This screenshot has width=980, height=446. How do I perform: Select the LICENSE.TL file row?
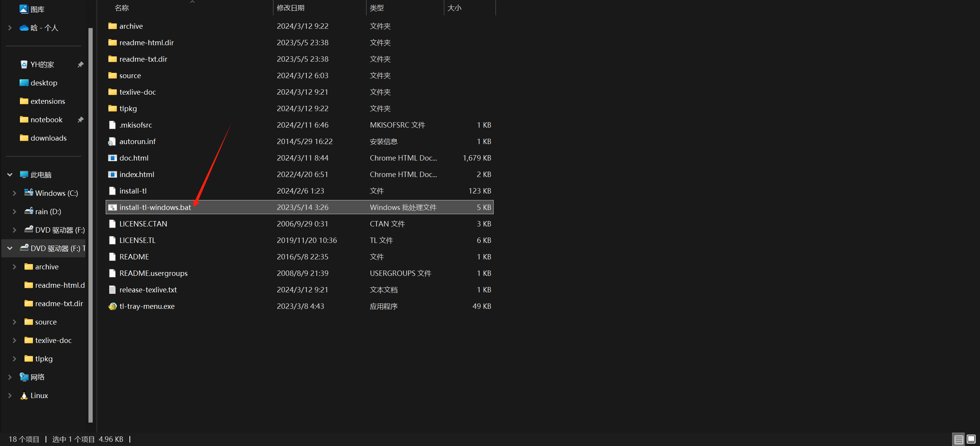tap(137, 240)
